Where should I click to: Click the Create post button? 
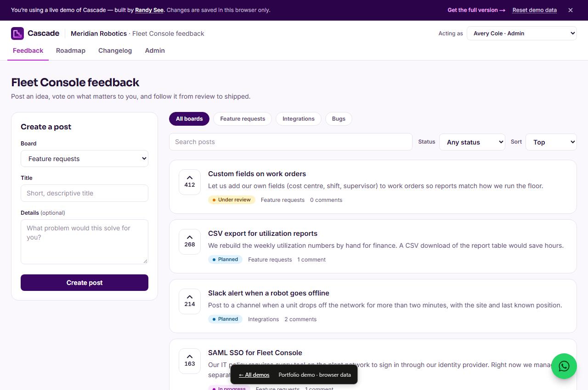pyautogui.click(x=85, y=283)
